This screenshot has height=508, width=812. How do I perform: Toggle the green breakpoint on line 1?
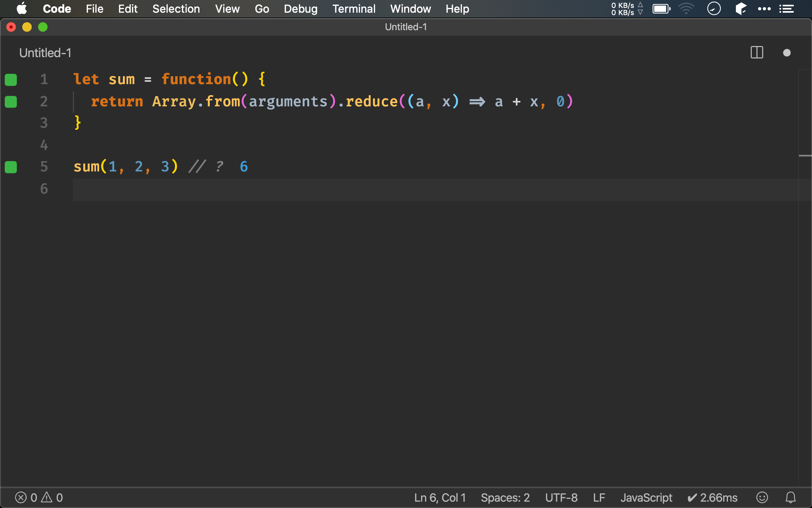pyautogui.click(x=11, y=79)
